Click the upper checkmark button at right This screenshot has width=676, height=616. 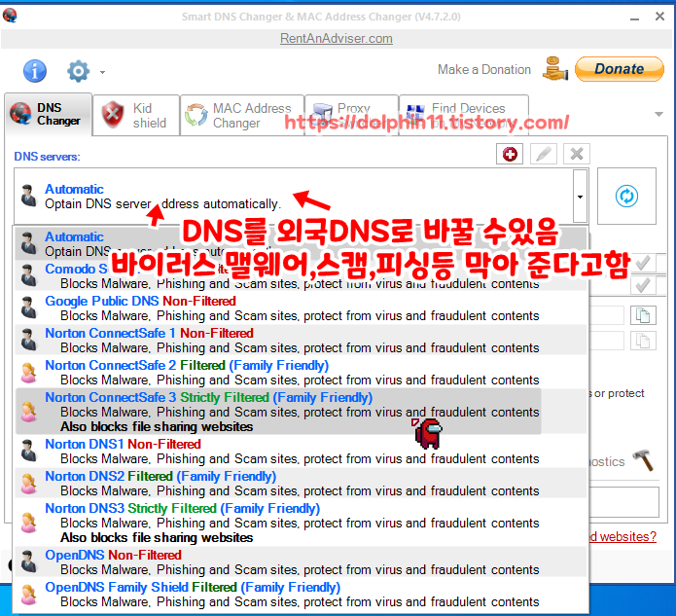pyautogui.click(x=643, y=263)
